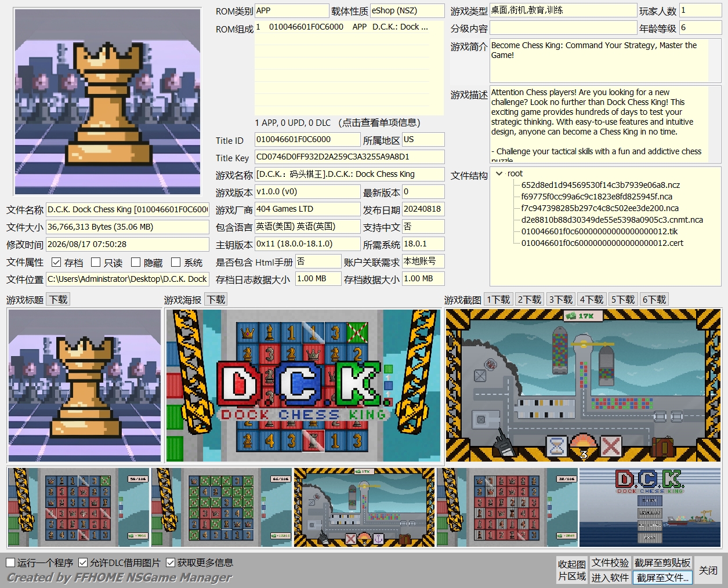Toggle 允许DLC借用图片 checkbox
Image resolution: width=728 pixels, height=588 pixels.
pyautogui.click(x=83, y=562)
